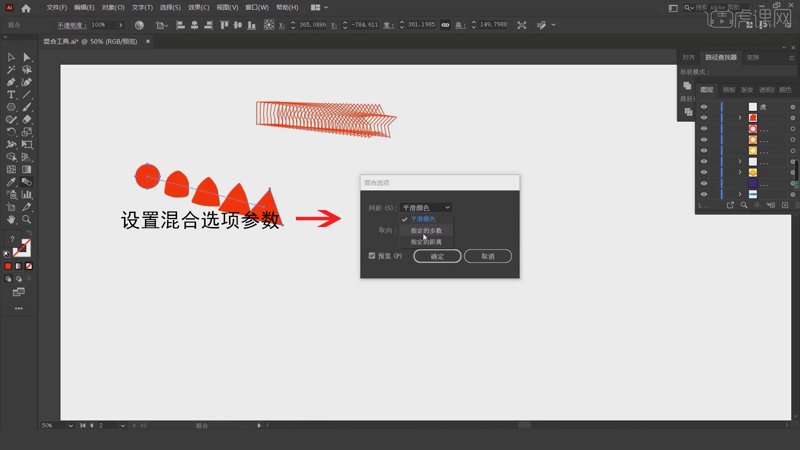Swap fill and stroke colors
Viewport: 800px width, 450px height.
point(29,233)
